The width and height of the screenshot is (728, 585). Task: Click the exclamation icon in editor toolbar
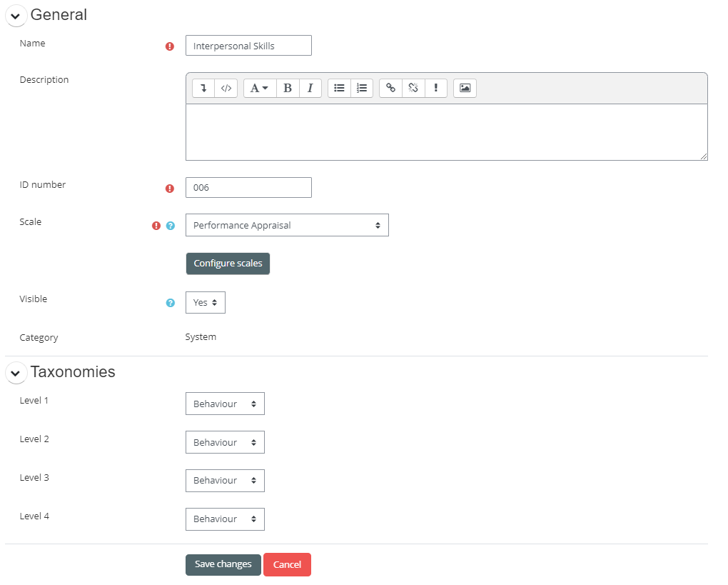click(x=435, y=88)
